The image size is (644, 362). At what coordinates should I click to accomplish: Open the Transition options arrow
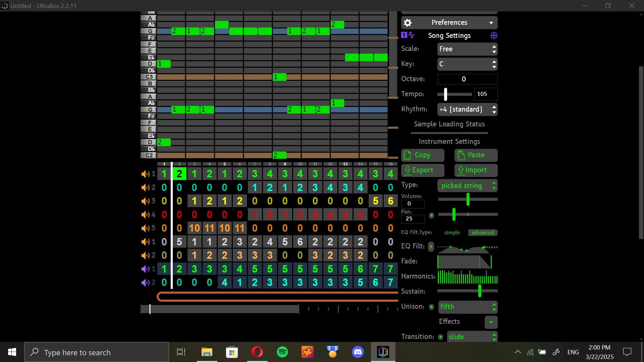click(441, 337)
